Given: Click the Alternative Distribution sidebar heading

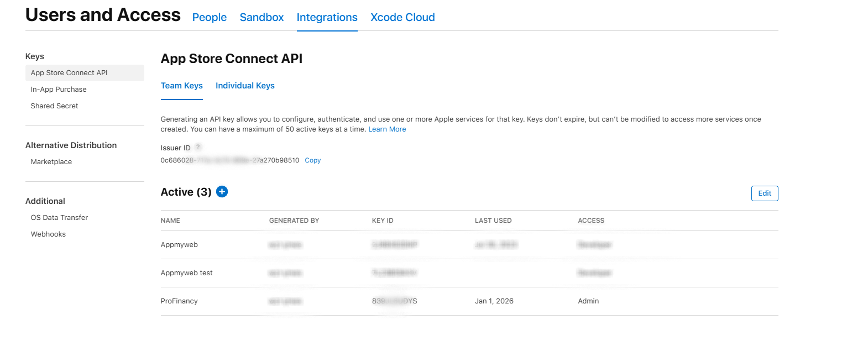Looking at the screenshot, I should 71,145.
